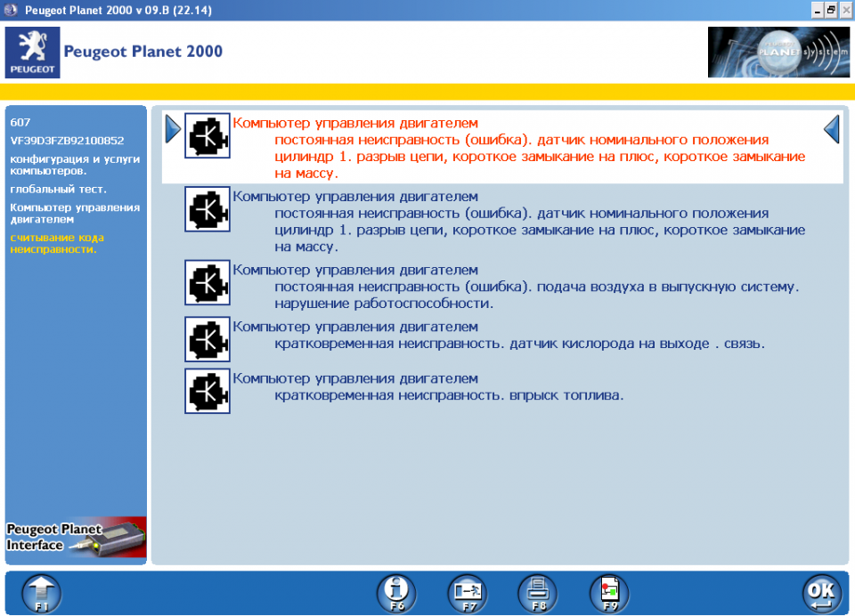The width and height of the screenshot is (855, 616).
Task: Click engine icon of fuel injection fault
Action: coord(208,391)
